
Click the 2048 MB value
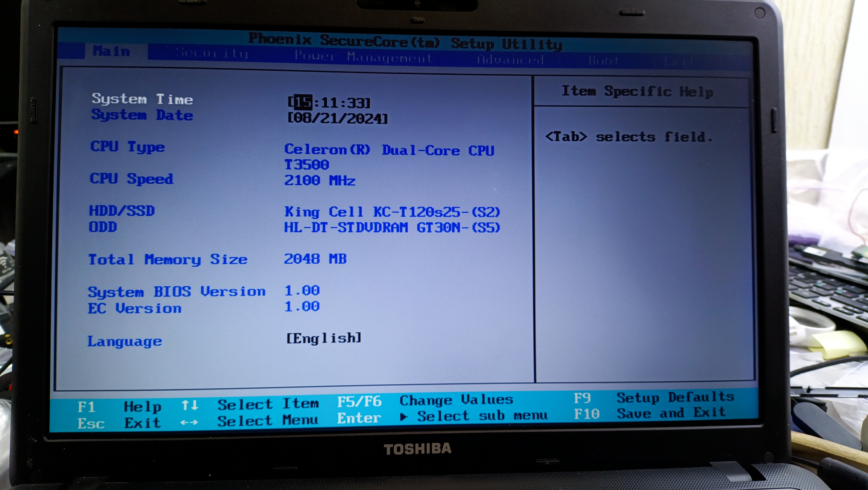[x=315, y=259]
